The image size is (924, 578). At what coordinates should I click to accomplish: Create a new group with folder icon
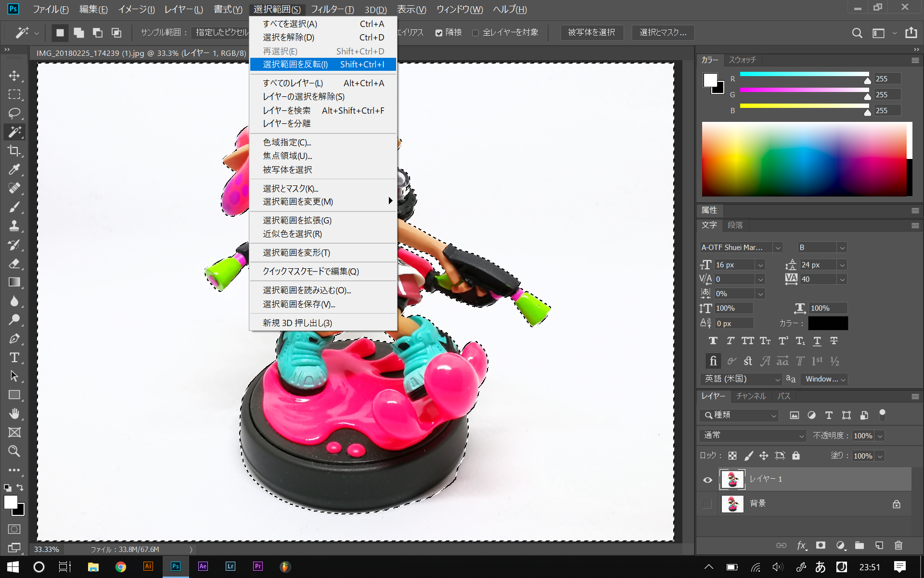[860, 545]
